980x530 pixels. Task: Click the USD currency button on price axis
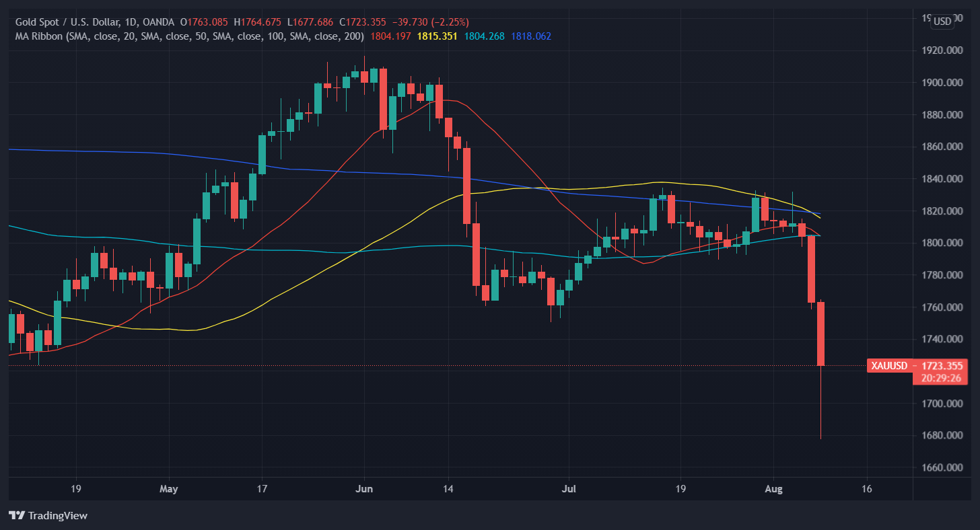coord(942,21)
